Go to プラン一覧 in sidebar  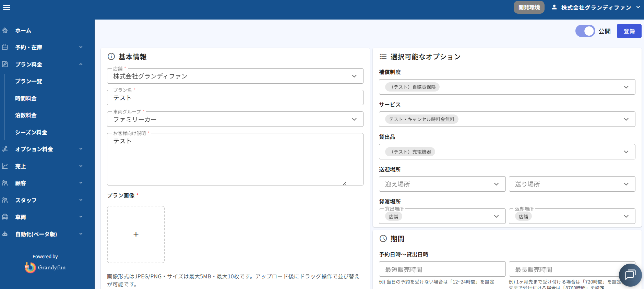[x=28, y=81]
